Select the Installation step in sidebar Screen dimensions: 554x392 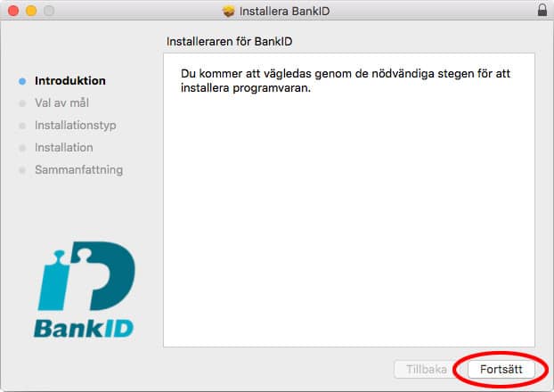click(x=64, y=147)
